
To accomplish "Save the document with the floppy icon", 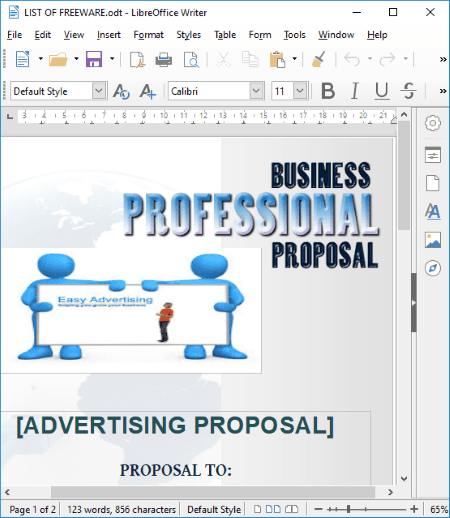I will [x=94, y=59].
